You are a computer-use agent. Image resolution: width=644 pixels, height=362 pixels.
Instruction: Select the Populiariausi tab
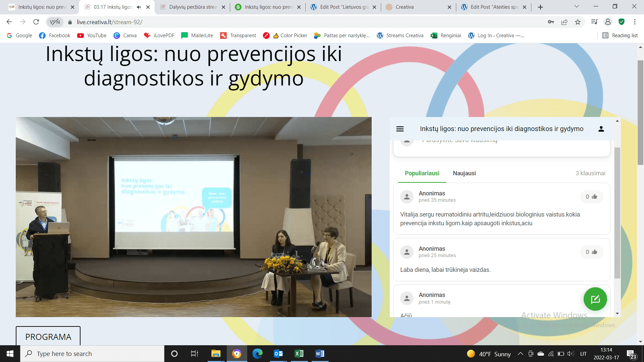tap(422, 173)
